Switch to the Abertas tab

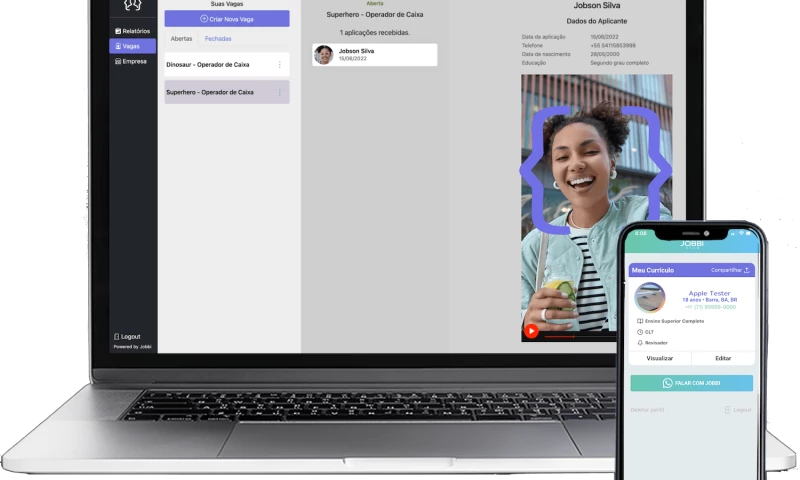click(181, 39)
